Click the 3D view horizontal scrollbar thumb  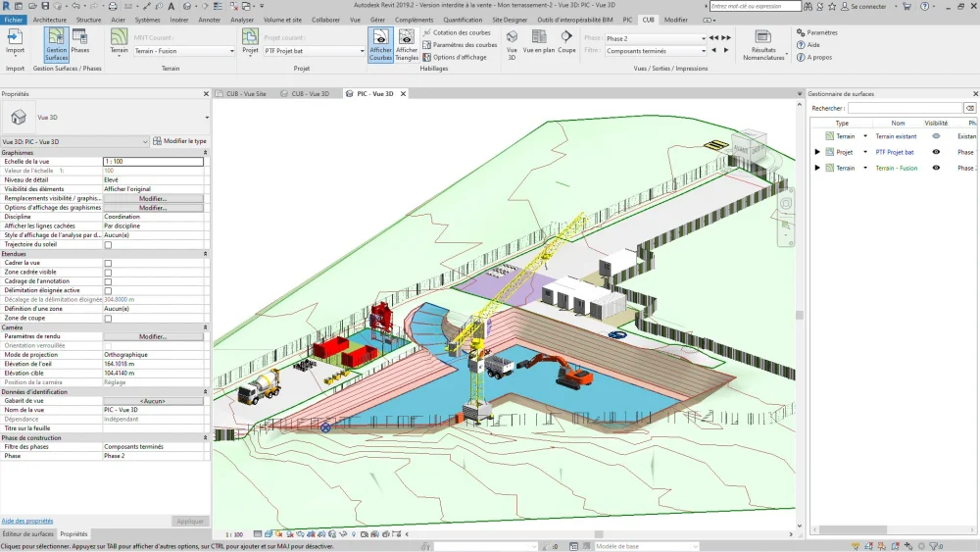(599, 534)
